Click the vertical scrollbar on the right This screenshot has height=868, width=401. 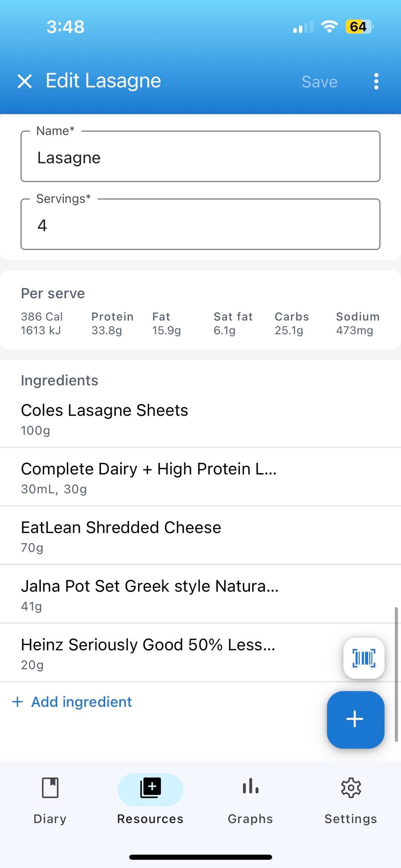click(x=396, y=674)
